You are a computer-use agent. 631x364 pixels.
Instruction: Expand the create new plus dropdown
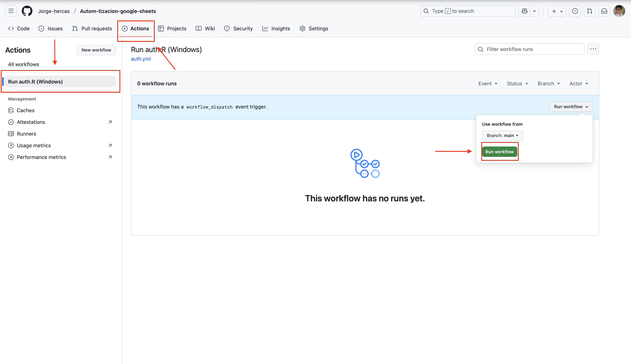557,11
